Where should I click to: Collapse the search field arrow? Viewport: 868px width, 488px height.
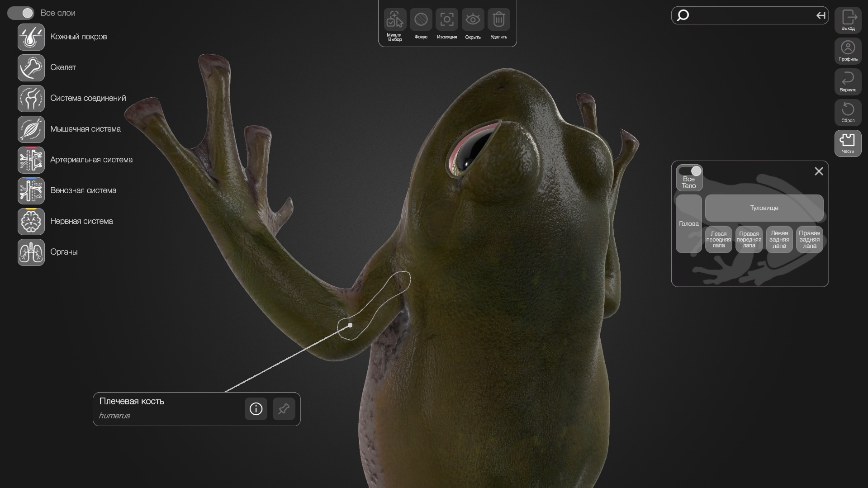pos(821,16)
